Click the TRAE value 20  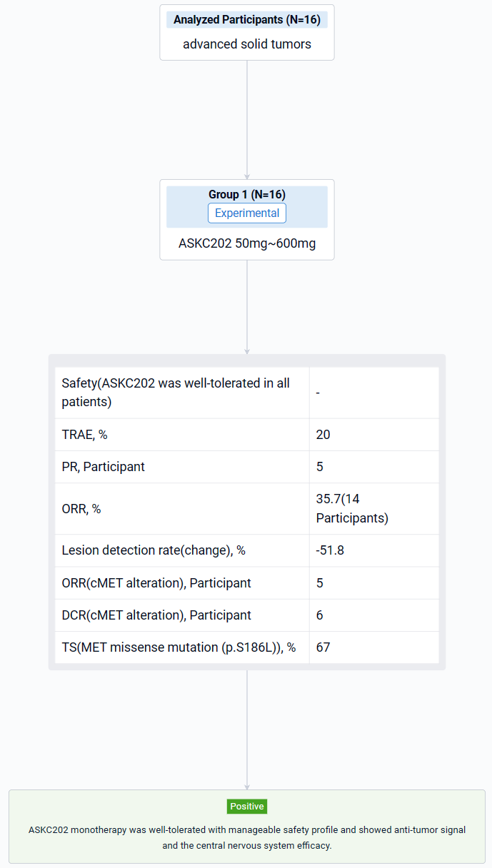point(323,435)
